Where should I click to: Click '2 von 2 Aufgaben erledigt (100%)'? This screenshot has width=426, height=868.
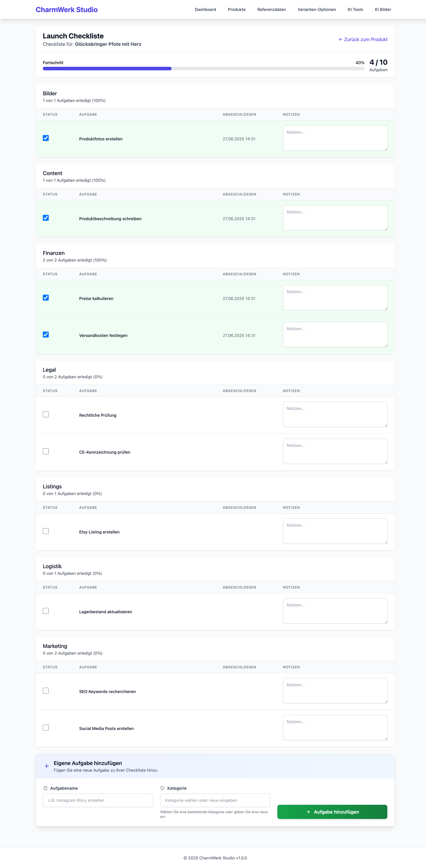(75, 260)
